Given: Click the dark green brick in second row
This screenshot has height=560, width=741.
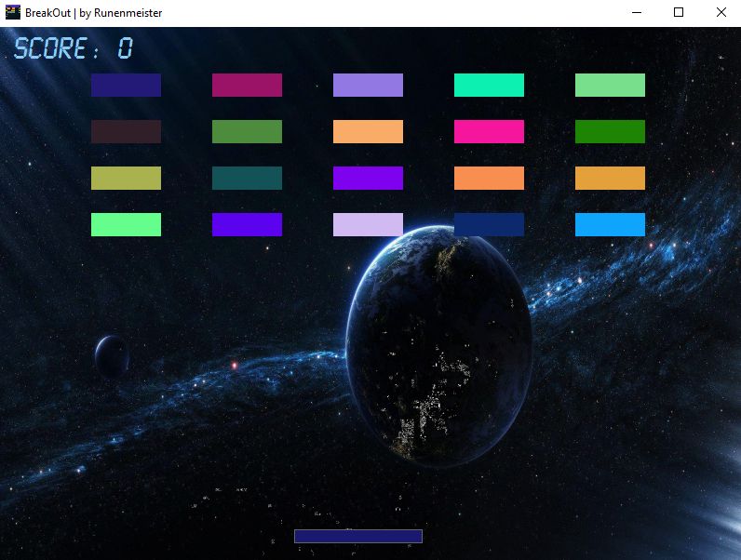Looking at the screenshot, I should 610,132.
